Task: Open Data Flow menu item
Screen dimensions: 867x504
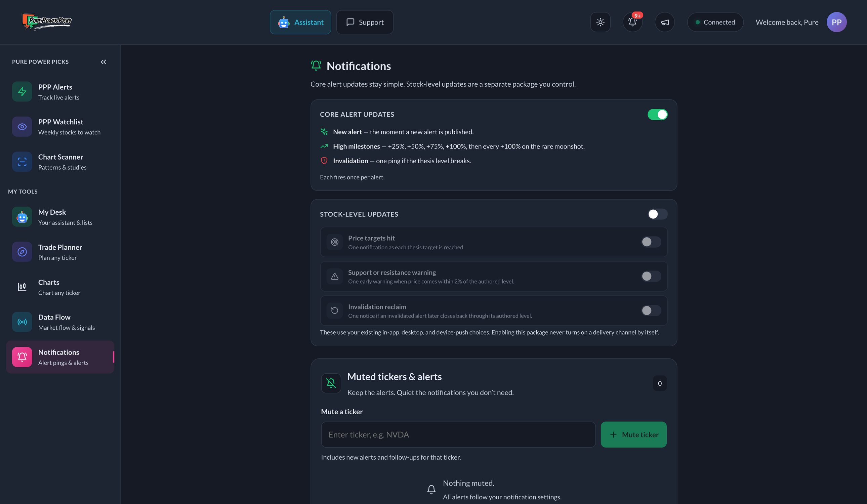Action: point(60,322)
